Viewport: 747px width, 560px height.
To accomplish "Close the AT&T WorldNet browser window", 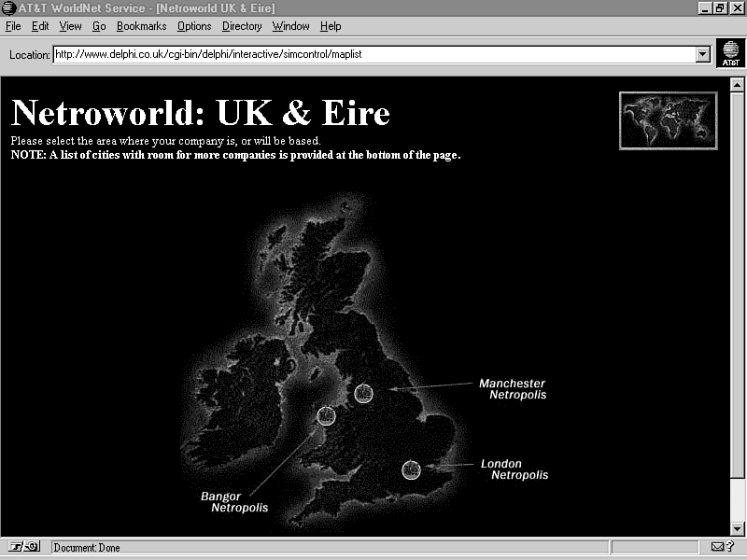I will [x=737, y=8].
